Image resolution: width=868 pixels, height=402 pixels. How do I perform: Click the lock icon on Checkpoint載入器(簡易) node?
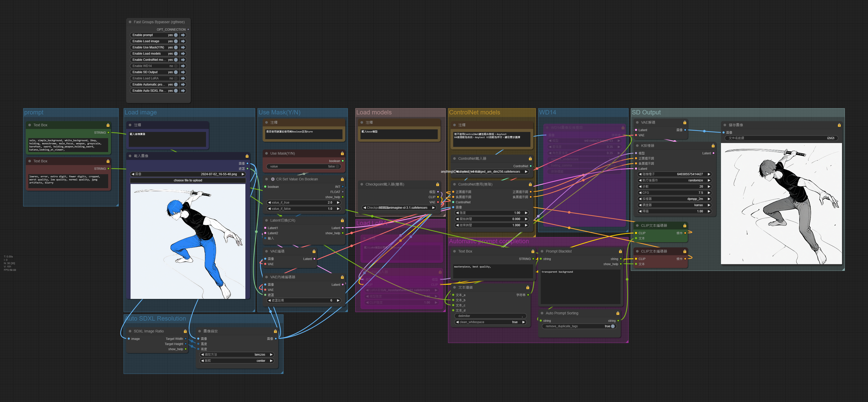[437, 185]
